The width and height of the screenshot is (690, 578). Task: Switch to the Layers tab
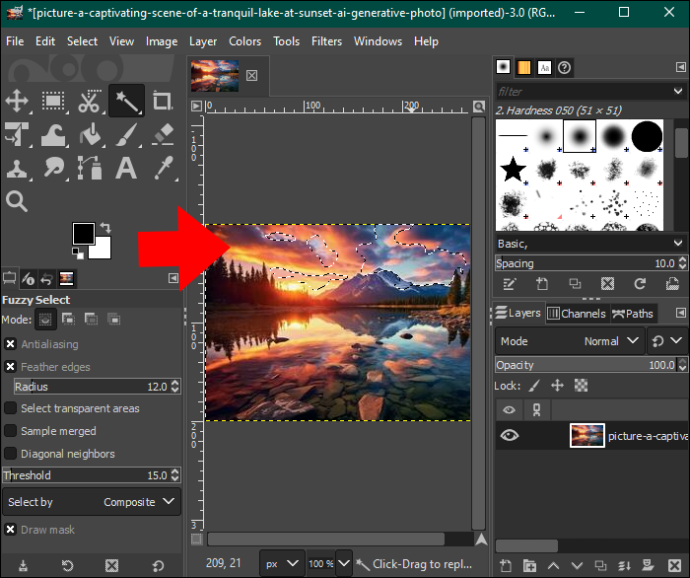click(518, 313)
